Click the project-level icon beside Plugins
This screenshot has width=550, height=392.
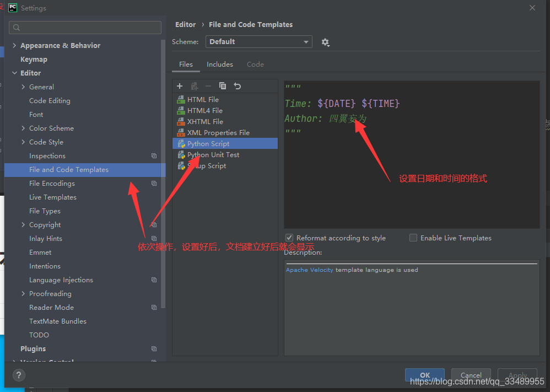pyautogui.click(x=154, y=349)
